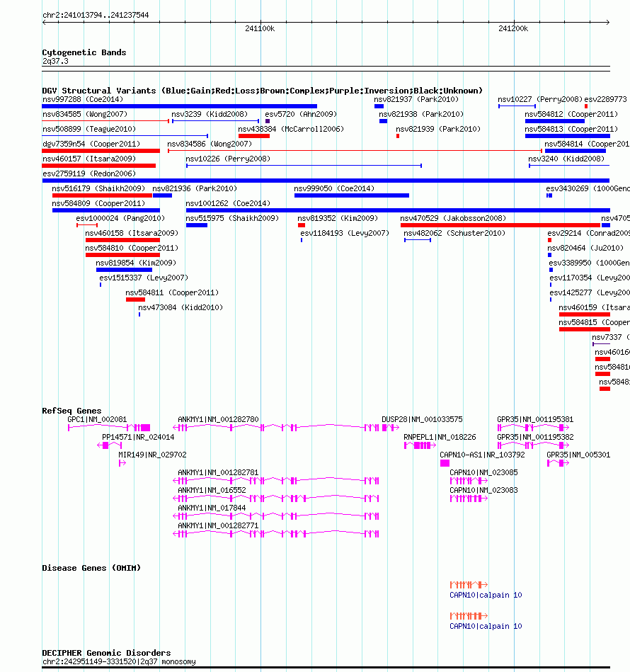
Task: Open esv1515337 (Levy2007) variant label
Action: click(x=144, y=278)
